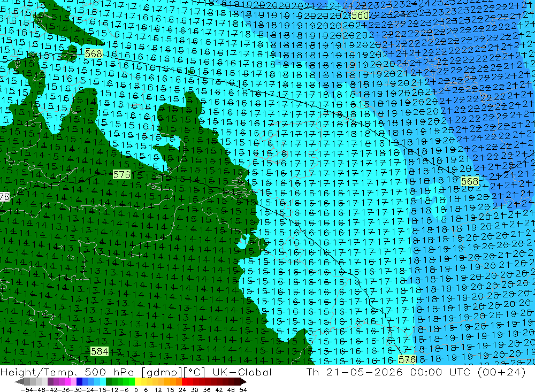Click the 568 label in blue region
Image resolution: width=535 pixels, height=392 pixels.
(x=470, y=181)
